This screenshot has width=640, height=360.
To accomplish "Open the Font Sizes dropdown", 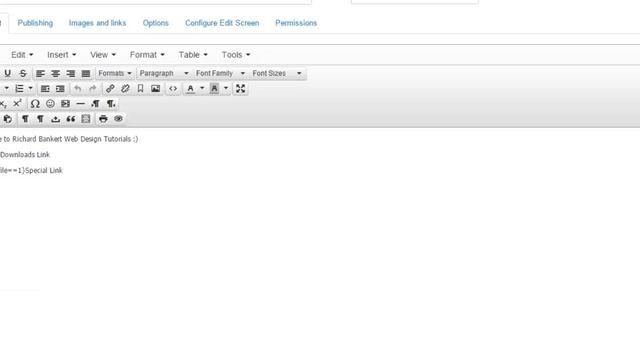I will coord(277,73).
